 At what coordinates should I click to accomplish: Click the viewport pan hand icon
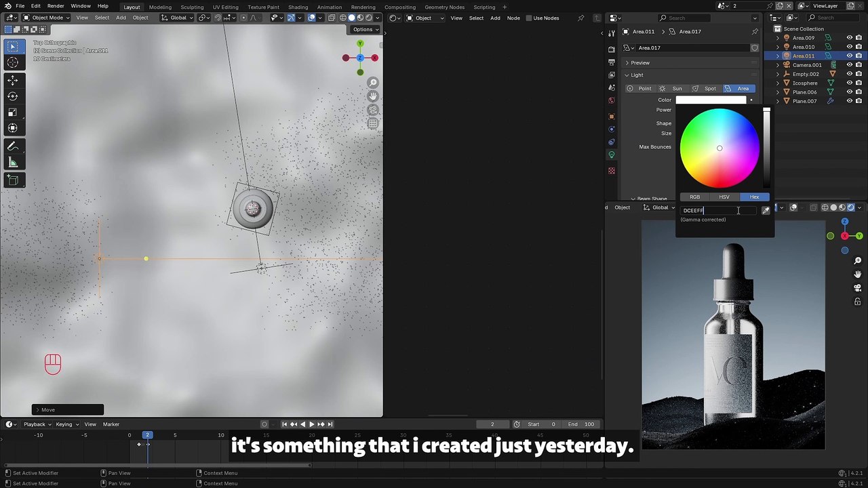pos(373,96)
